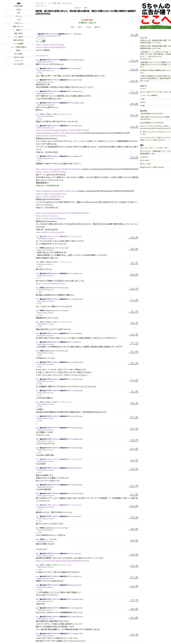
Task: Go to next 100 posts (次100)
Action: tap(88, 27)
